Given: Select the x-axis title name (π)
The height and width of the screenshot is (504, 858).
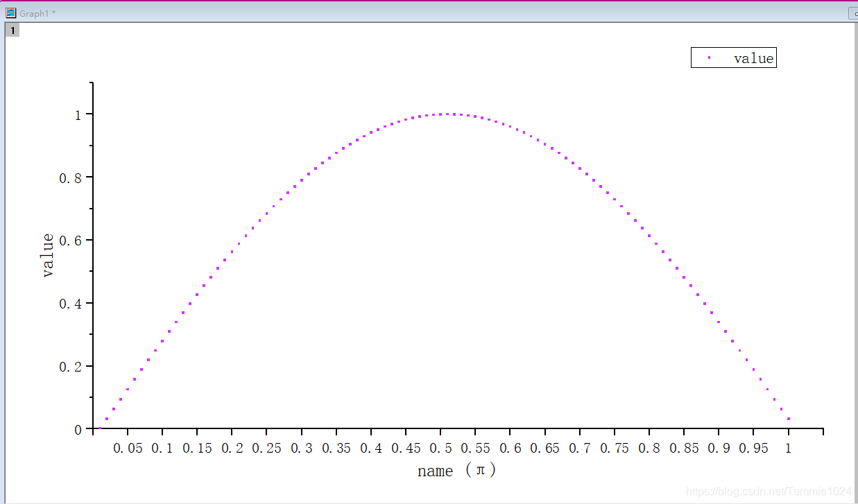Looking at the screenshot, I should click(x=457, y=471).
